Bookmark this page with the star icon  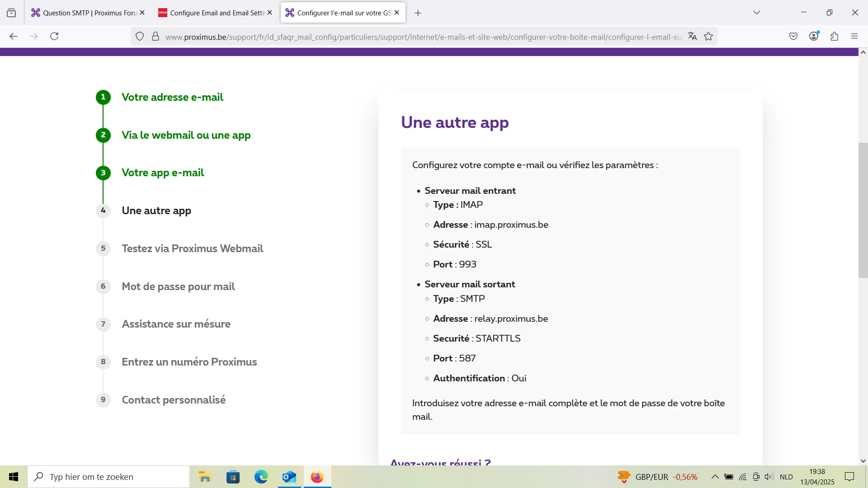[x=708, y=37]
